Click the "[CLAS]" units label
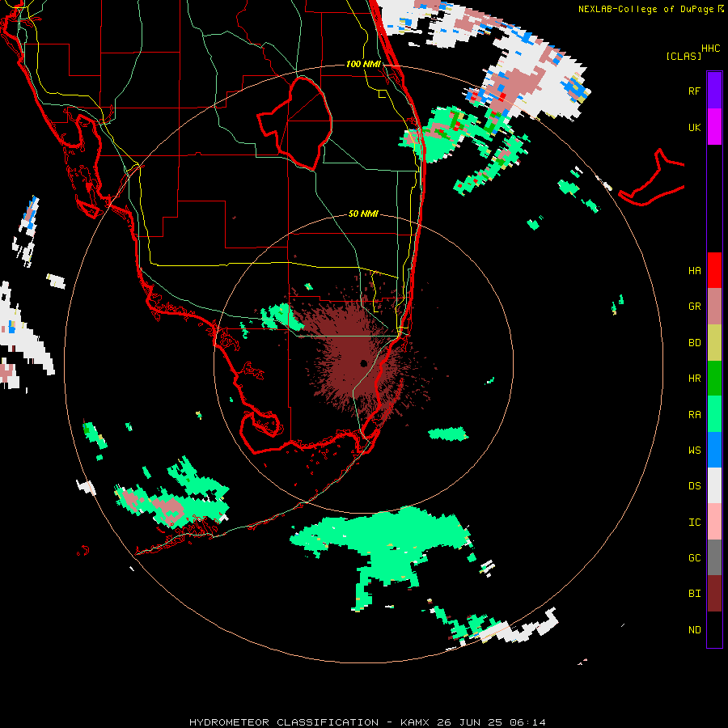This screenshot has height=728, width=728. pos(684,56)
